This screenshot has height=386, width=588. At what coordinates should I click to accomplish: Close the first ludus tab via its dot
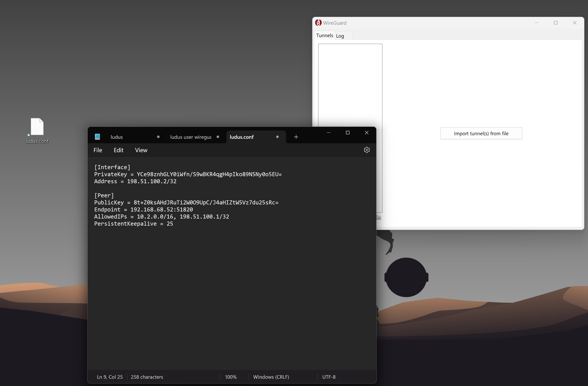(x=158, y=137)
